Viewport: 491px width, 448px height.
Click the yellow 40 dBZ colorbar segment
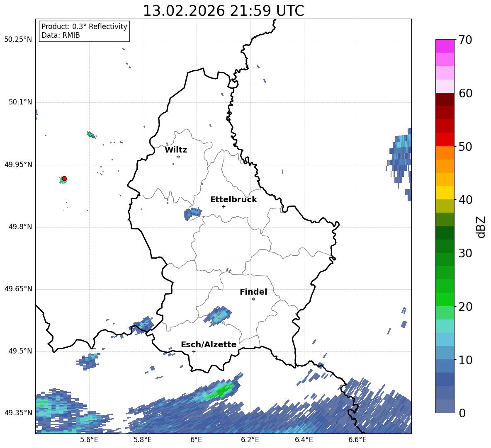[x=445, y=193]
